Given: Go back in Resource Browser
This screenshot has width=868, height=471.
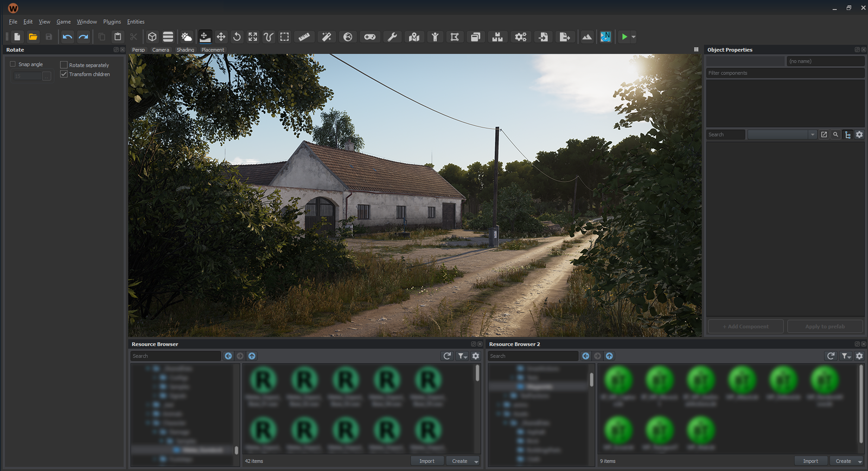Looking at the screenshot, I should click(x=228, y=356).
